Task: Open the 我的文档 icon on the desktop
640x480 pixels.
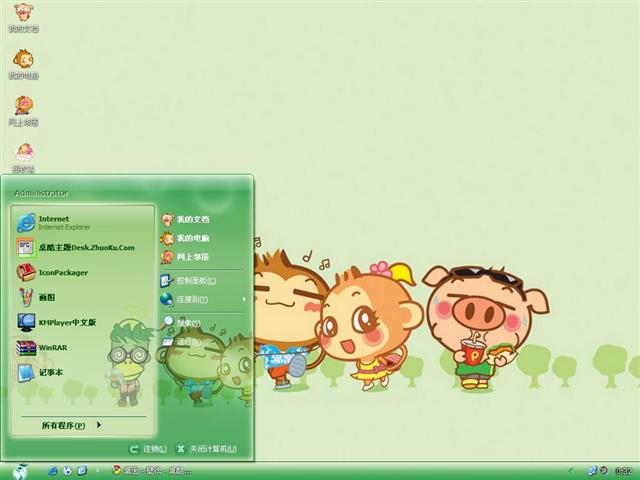Action: coord(23,18)
